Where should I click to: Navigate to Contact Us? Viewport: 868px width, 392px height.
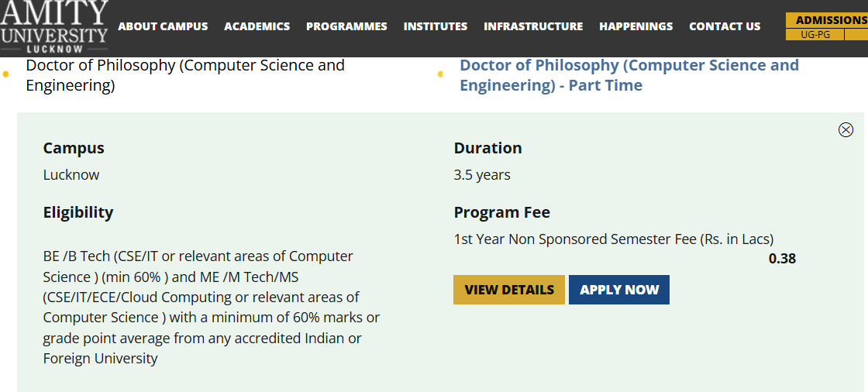coord(725,26)
